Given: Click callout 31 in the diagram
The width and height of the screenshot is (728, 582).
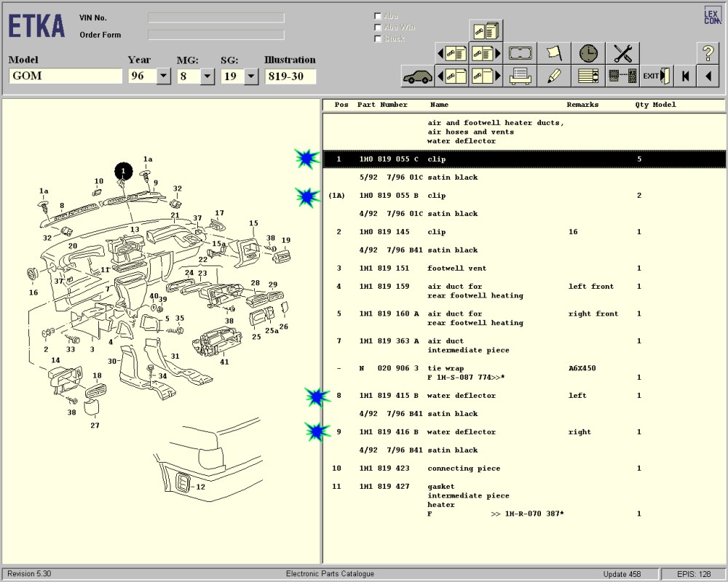Looking at the screenshot, I should [175, 356].
